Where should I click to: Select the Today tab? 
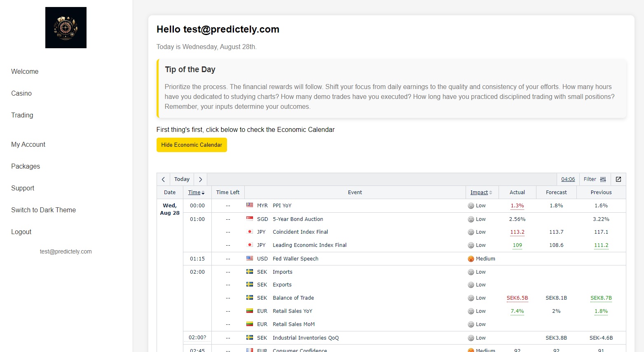click(x=181, y=179)
